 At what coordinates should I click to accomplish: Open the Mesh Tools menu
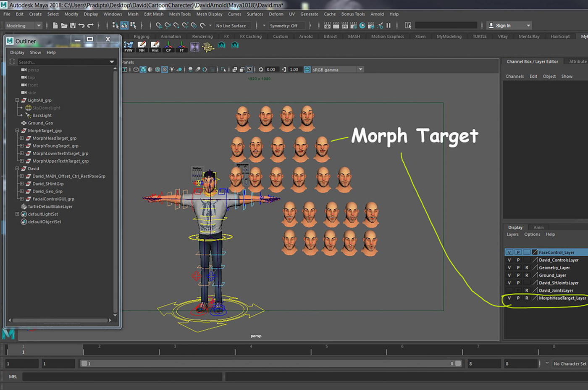click(180, 14)
